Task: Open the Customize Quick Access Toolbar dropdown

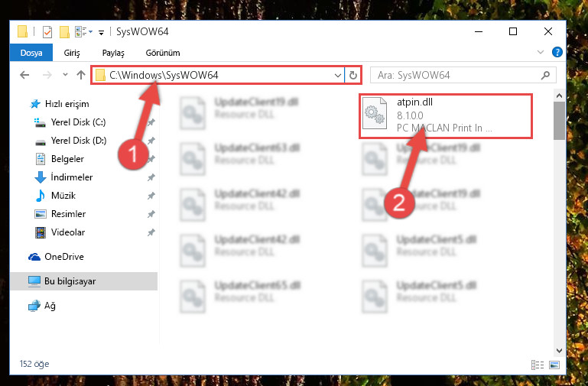Action: (x=101, y=33)
